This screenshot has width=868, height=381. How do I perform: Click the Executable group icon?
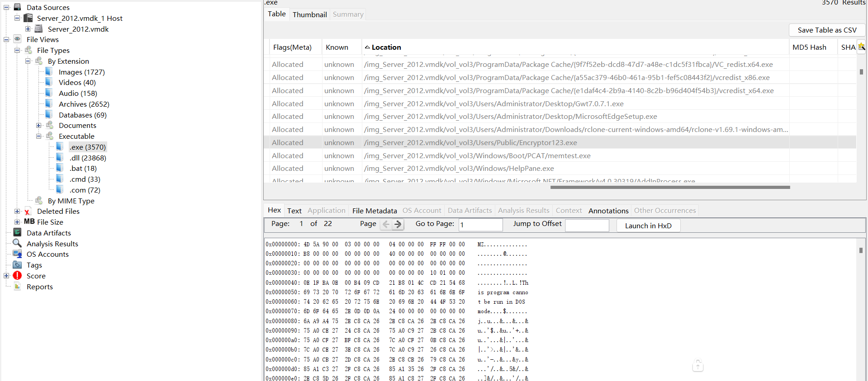coord(50,136)
